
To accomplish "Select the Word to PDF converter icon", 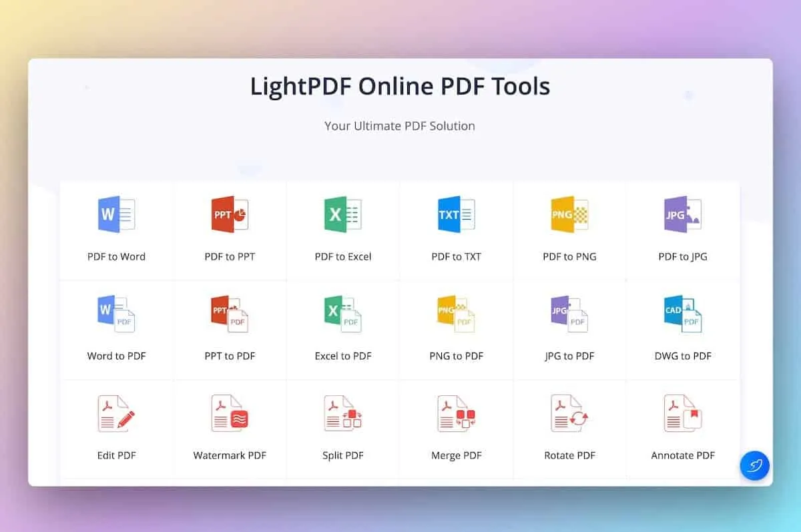I will 116,314.
